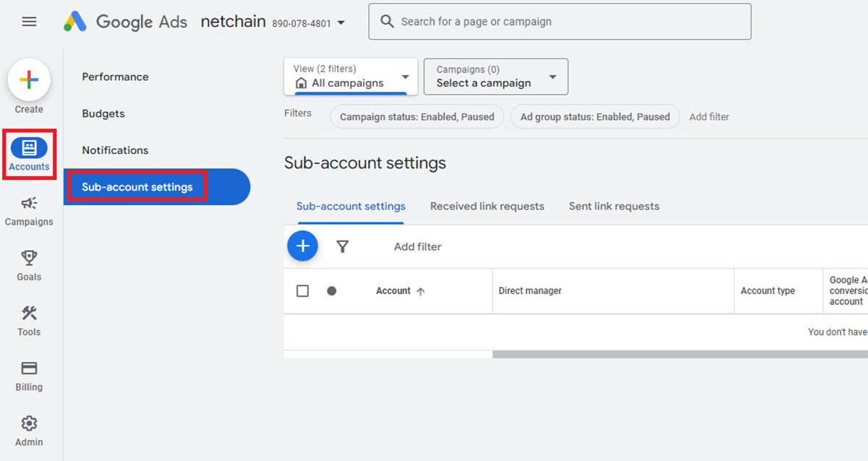This screenshot has width=868, height=461.
Task: Click the Ad group status filter chip
Action: point(595,116)
